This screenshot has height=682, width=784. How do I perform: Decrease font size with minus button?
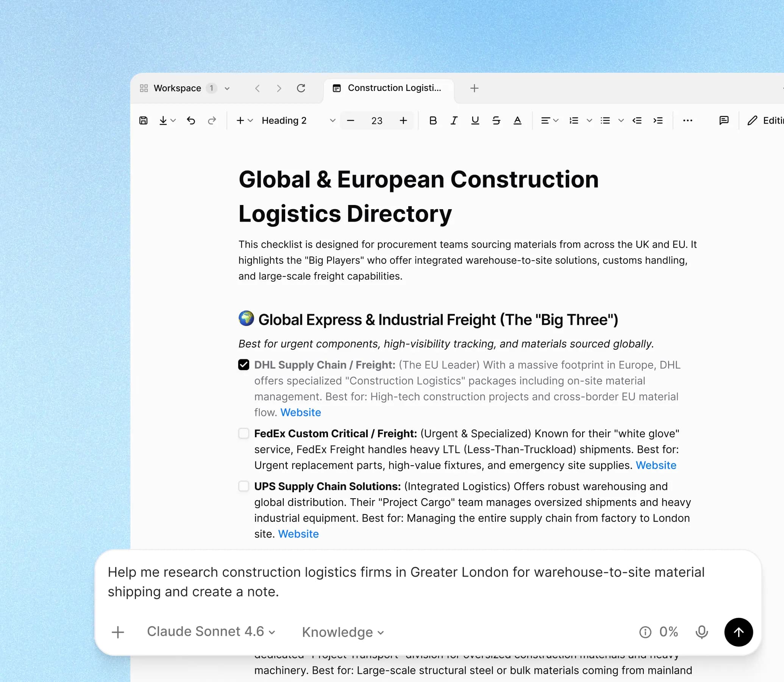[351, 120]
